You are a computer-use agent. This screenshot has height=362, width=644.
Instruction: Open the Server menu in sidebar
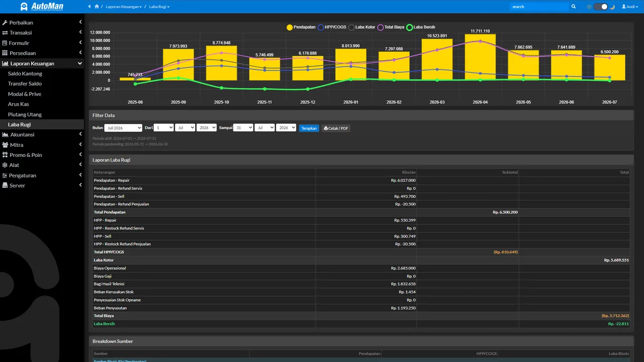click(x=42, y=186)
